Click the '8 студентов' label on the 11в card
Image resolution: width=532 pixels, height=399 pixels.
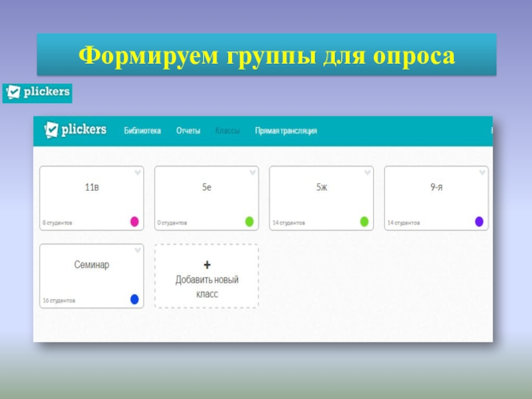pyautogui.click(x=57, y=223)
